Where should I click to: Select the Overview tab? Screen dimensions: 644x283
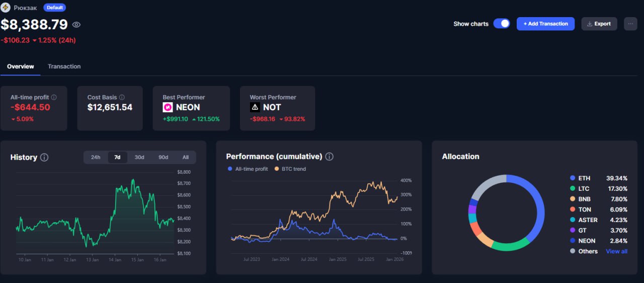(x=21, y=66)
